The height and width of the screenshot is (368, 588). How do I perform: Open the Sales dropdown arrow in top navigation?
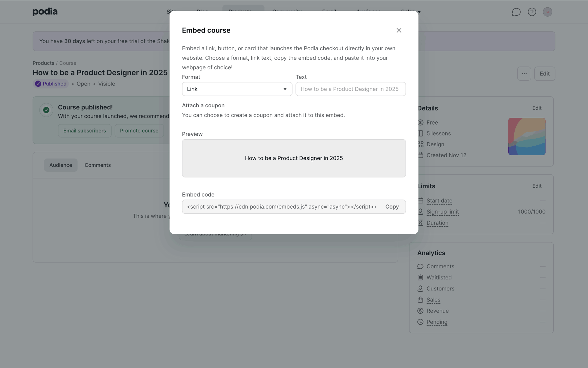[x=419, y=12]
